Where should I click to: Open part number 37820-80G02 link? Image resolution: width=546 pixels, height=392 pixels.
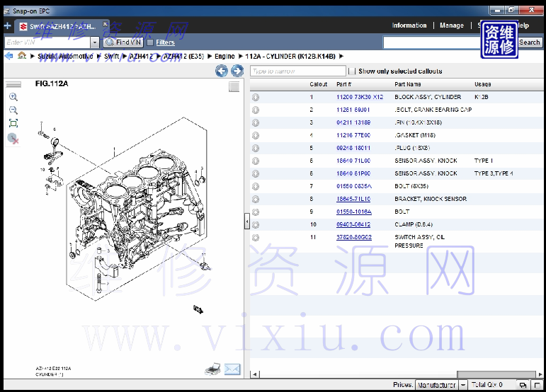click(x=353, y=237)
